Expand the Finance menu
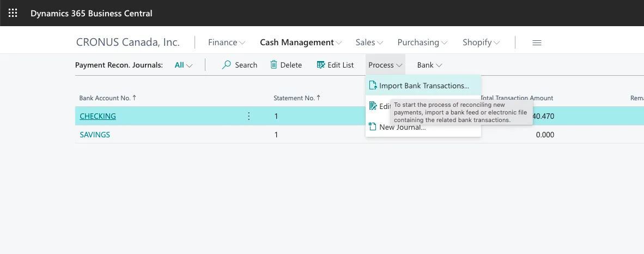The width and height of the screenshot is (644, 254). (x=227, y=43)
